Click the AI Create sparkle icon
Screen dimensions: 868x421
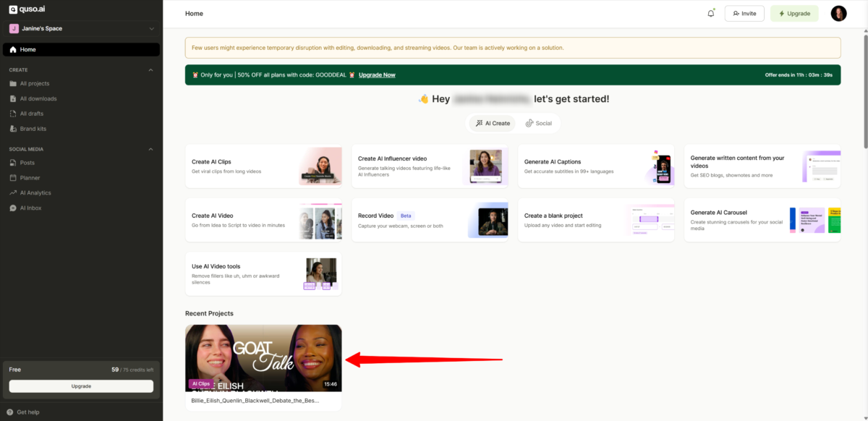coord(479,123)
